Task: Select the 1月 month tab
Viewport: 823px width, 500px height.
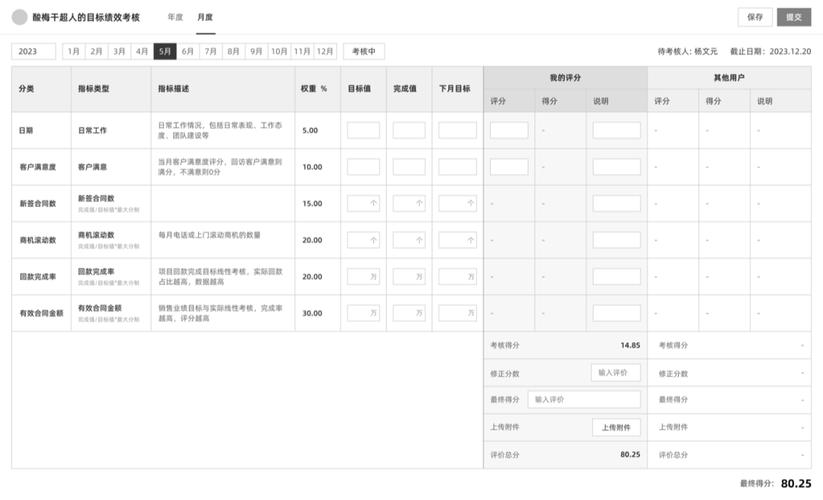Action: [x=73, y=51]
